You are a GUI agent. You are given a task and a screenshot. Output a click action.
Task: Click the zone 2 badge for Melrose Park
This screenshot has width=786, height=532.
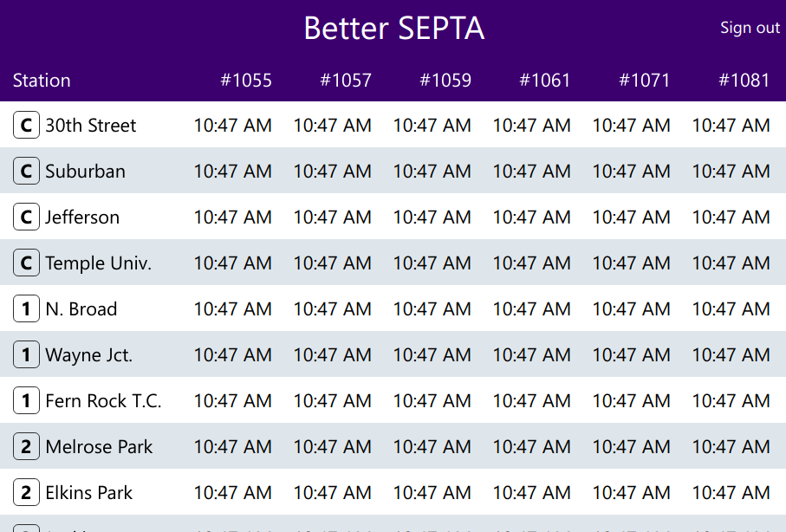click(26, 447)
